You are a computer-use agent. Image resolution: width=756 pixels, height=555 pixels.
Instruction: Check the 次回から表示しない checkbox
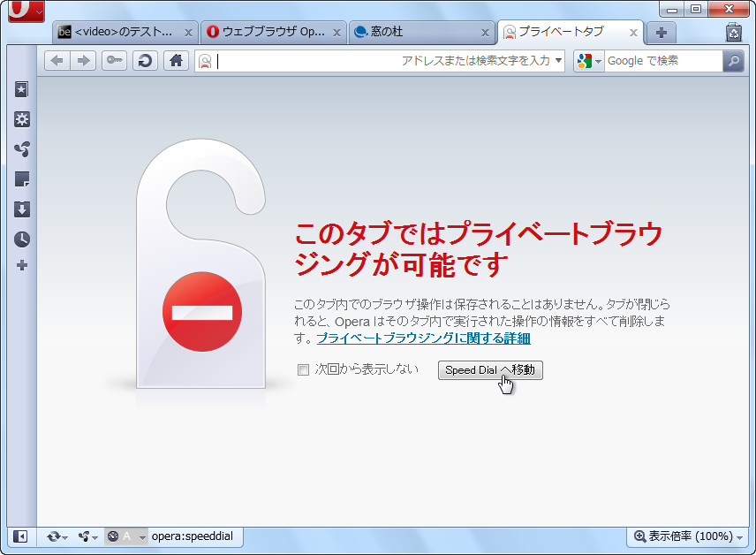[303, 370]
